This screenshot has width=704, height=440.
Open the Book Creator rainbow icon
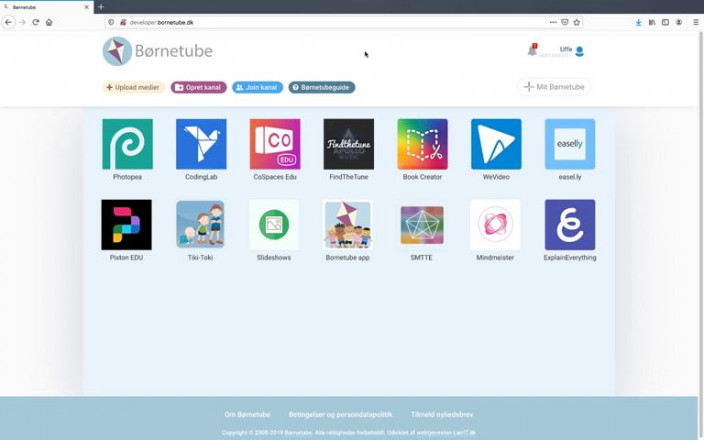coord(422,144)
